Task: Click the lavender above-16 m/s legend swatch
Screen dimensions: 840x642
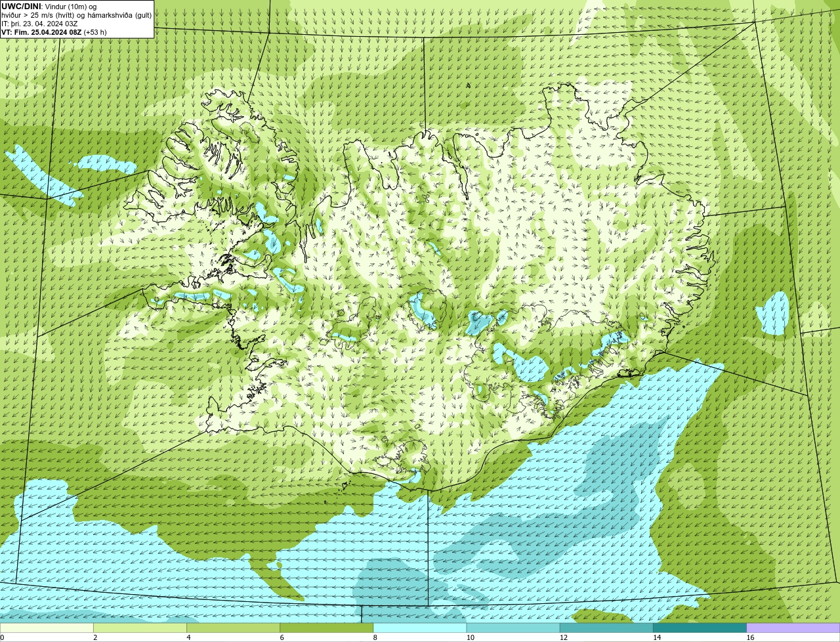Action: click(793, 628)
